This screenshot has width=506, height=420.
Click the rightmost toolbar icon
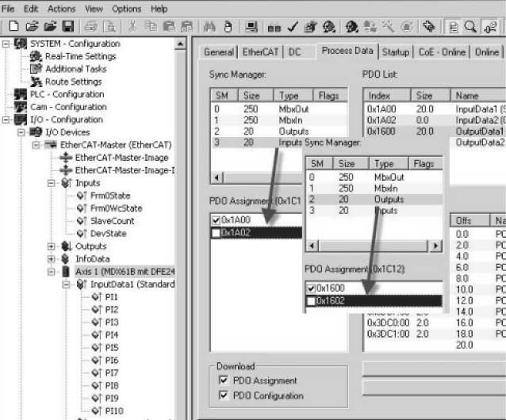pyautogui.click(x=490, y=27)
